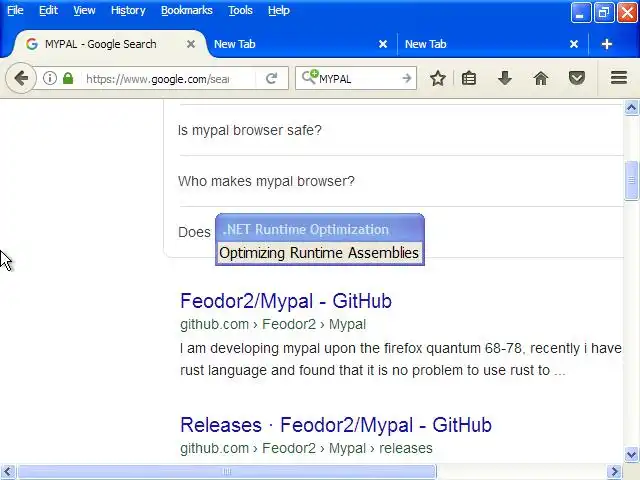Screen dimensions: 640x480
Task: Open the Edit menu
Action: 48,10
